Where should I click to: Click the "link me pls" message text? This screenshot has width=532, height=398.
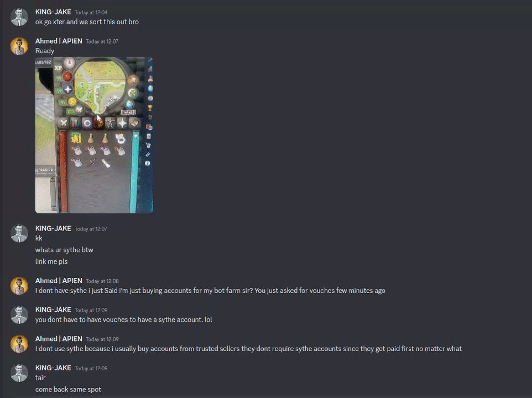pos(51,261)
